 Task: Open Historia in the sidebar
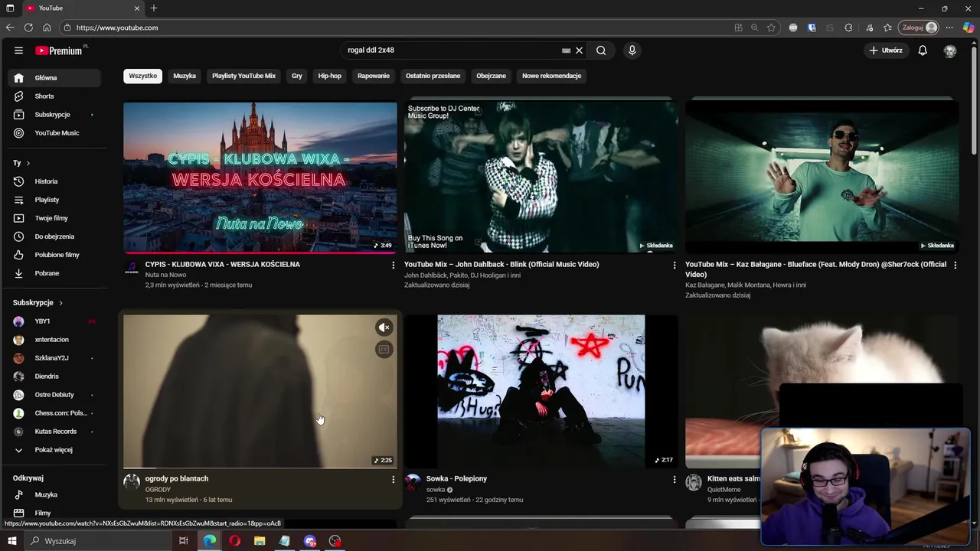click(54, 181)
